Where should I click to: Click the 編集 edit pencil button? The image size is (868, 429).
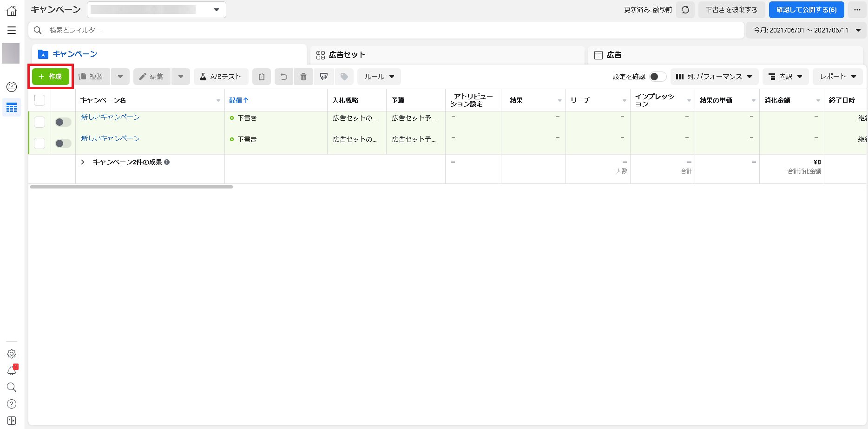151,77
